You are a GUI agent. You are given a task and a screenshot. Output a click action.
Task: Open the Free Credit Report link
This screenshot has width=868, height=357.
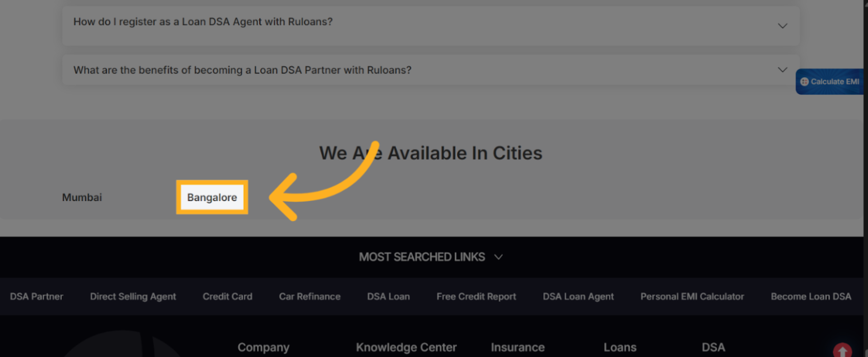coord(476,296)
